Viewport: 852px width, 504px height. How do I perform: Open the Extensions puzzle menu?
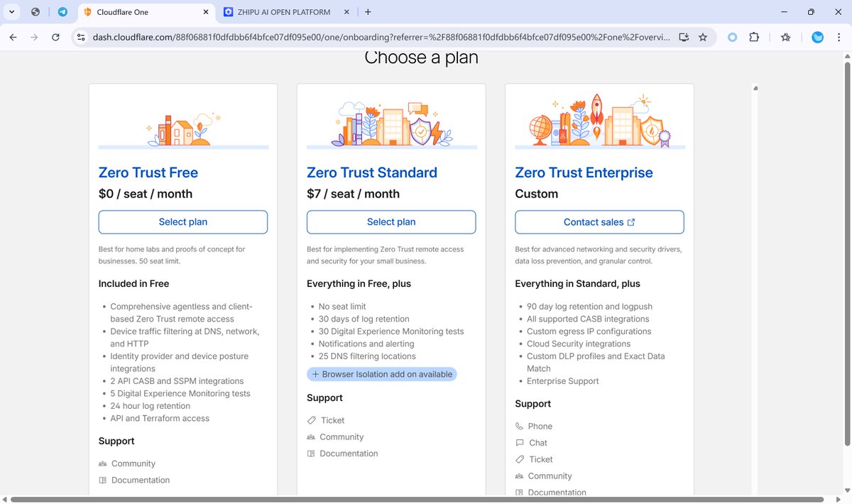click(754, 37)
